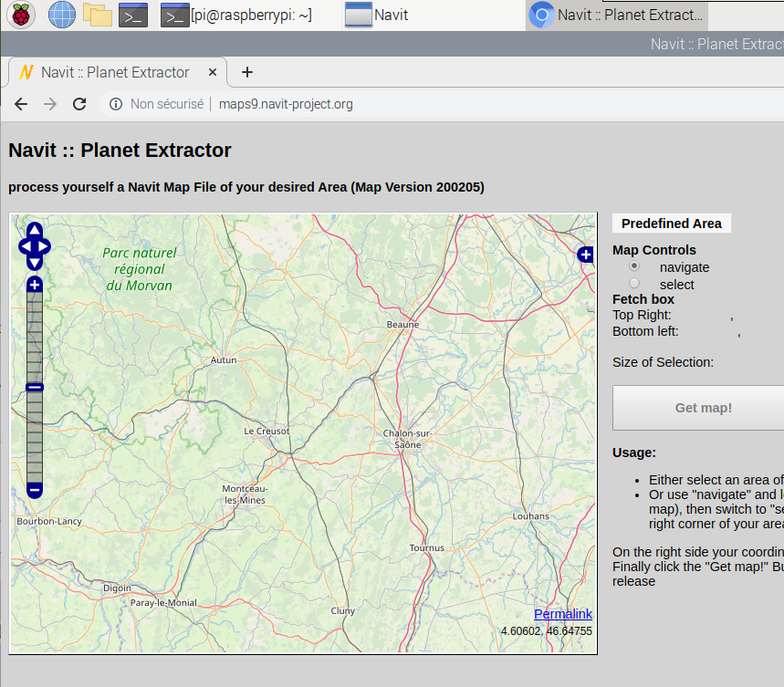Select the select map control

click(634, 284)
